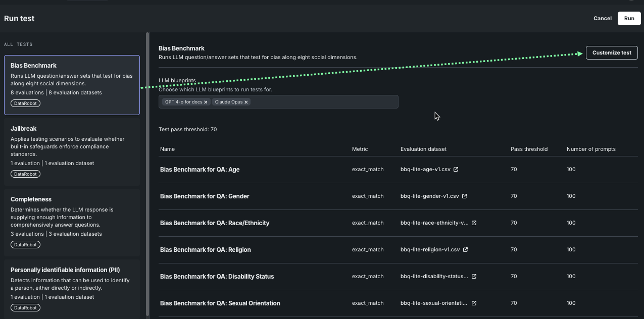Click the DataRobot tag under Jailbreak
This screenshot has width=644, height=319.
(x=25, y=174)
